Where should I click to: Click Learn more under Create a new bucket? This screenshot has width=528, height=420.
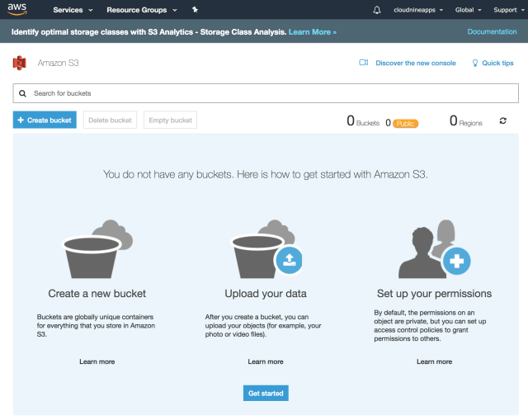tap(97, 361)
